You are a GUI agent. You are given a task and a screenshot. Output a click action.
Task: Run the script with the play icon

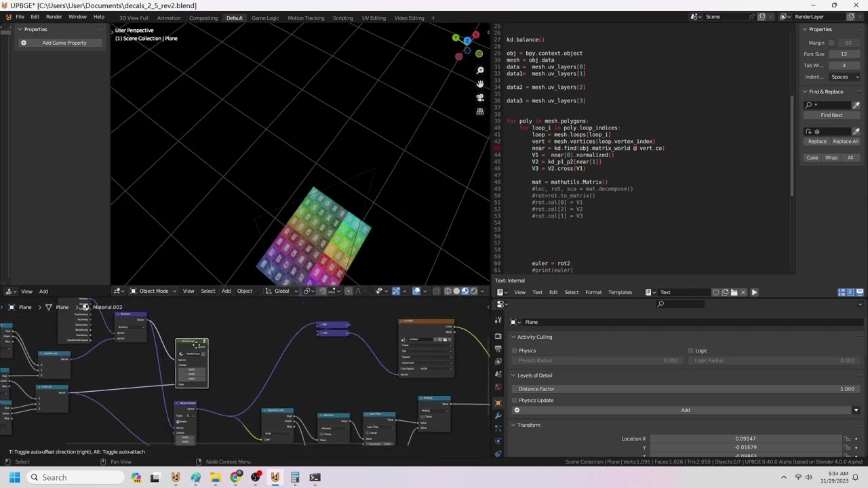point(754,292)
